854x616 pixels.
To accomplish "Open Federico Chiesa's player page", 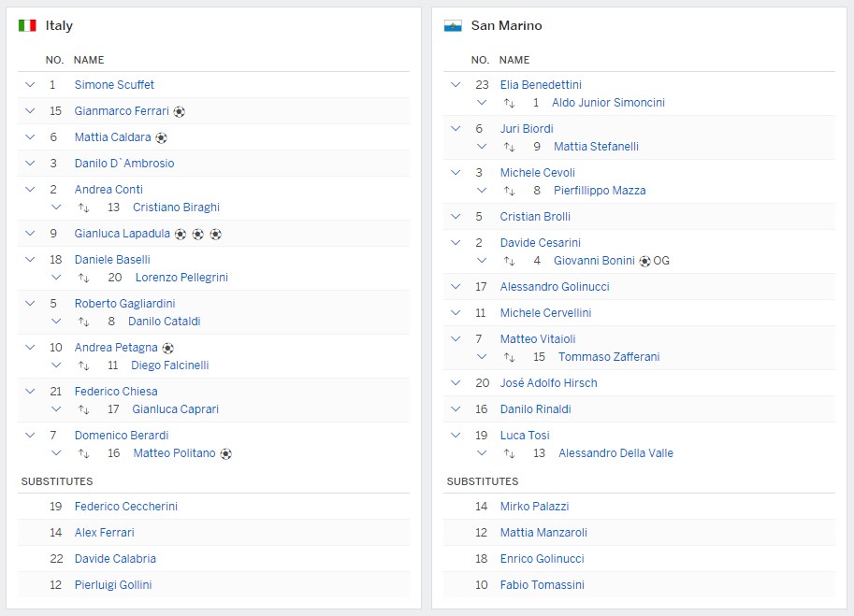I will (x=116, y=392).
